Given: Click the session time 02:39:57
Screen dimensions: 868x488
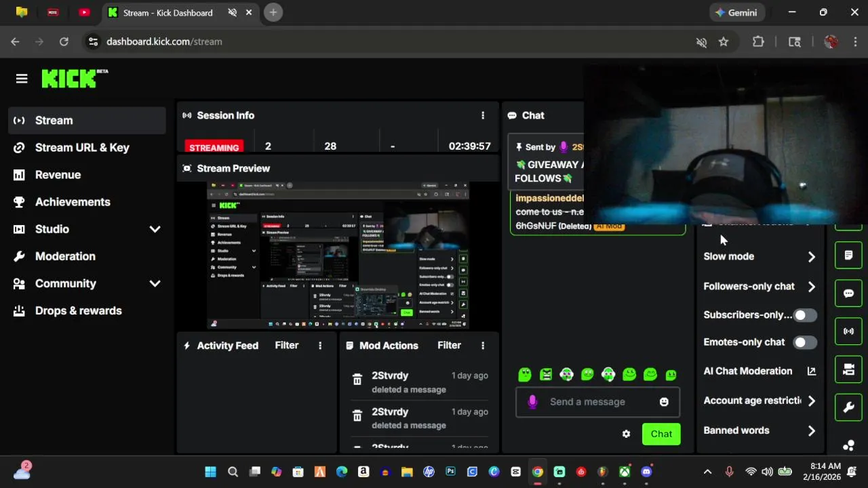Looking at the screenshot, I should click(x=469, y=146).
